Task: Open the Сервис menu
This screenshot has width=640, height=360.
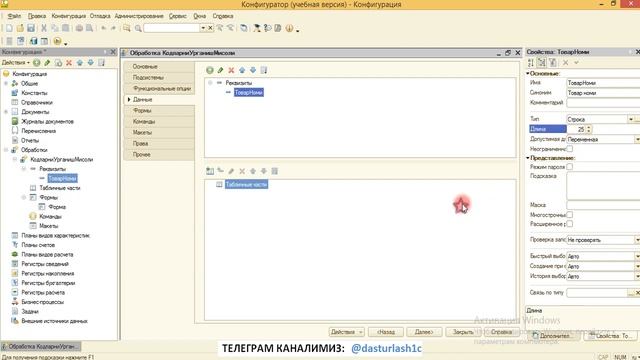Action: tap(178, 16)
